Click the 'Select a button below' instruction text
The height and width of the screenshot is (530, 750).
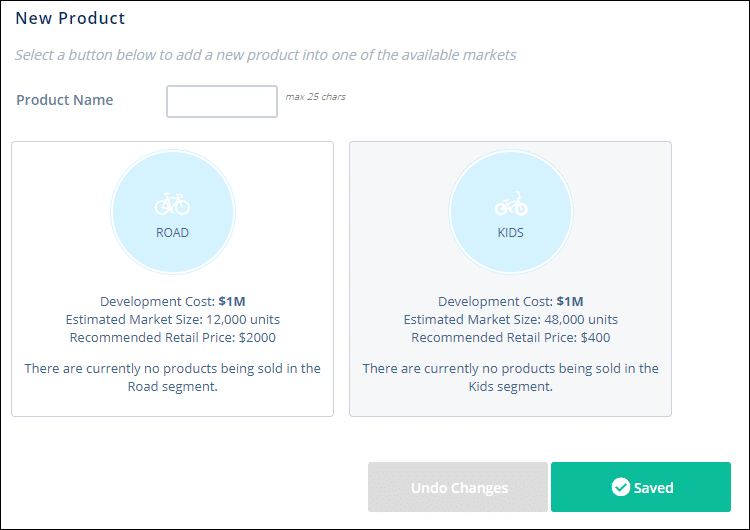point(265,54)
